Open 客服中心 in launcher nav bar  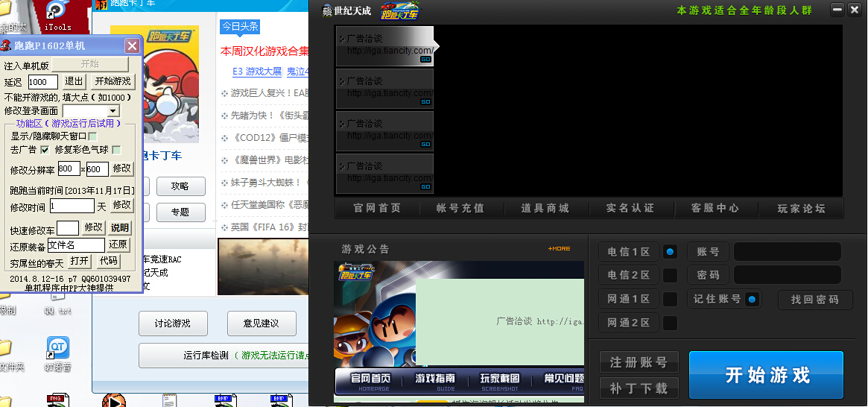[x=715, y=208]
